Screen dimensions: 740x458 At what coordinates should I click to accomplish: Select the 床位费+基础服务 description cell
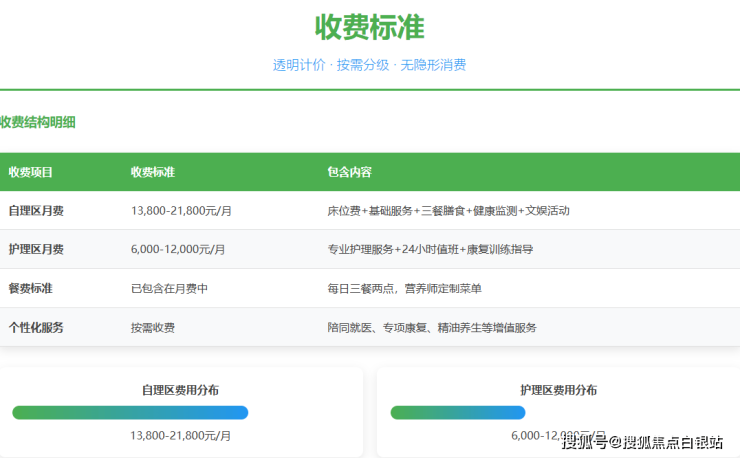pos(448,211)
